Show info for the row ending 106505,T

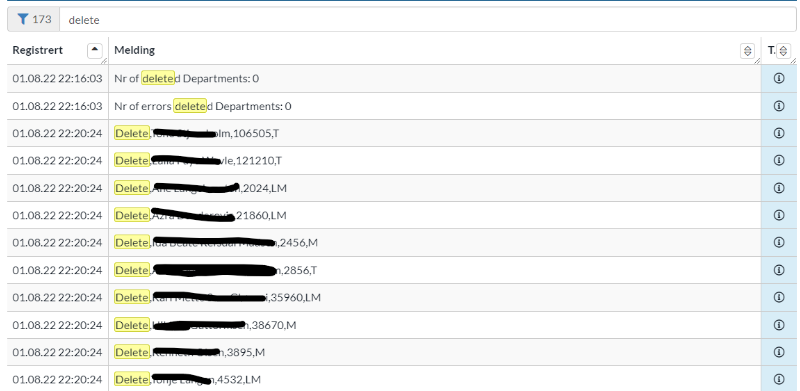pyautogui.click(x=779, y=133)
